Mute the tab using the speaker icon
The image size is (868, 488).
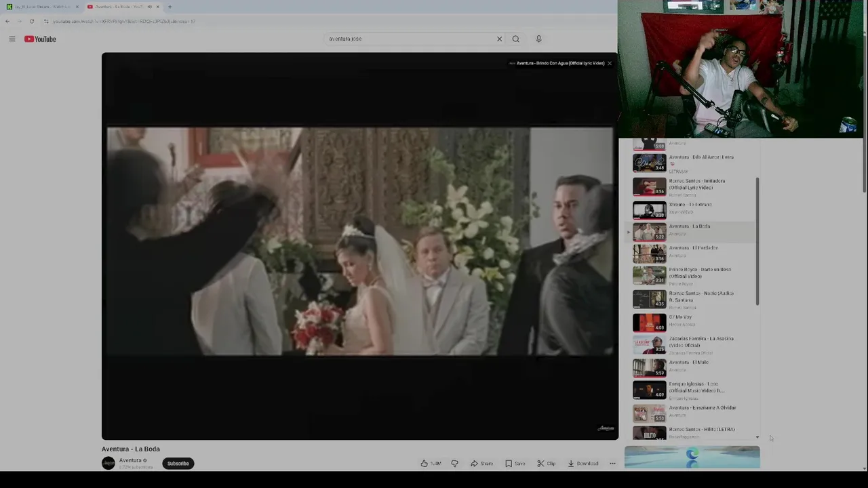149,7
